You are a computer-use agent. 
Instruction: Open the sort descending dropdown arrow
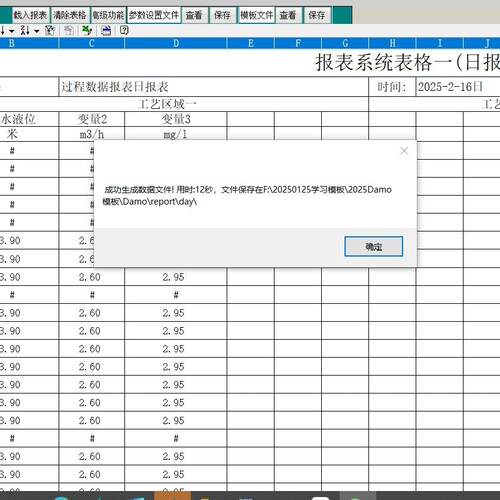36,31
